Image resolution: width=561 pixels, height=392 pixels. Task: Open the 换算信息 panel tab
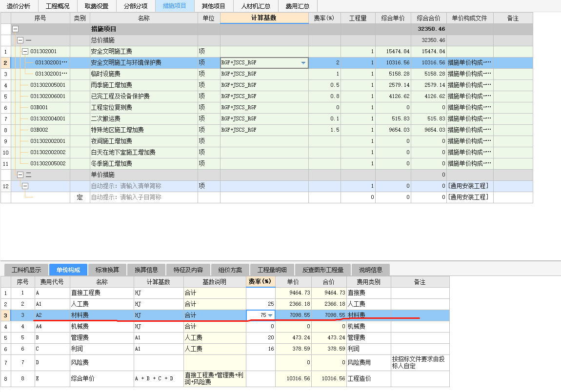146,270
